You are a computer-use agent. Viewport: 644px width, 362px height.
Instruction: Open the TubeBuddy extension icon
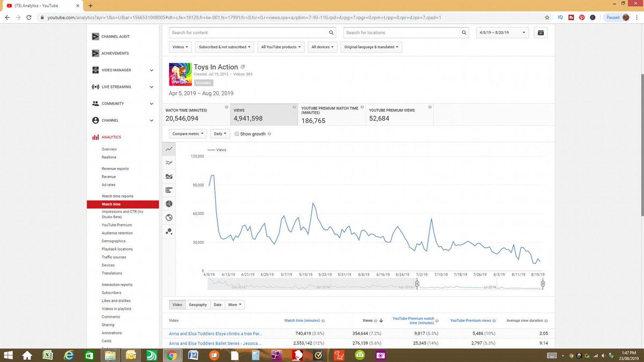point(571,17)
